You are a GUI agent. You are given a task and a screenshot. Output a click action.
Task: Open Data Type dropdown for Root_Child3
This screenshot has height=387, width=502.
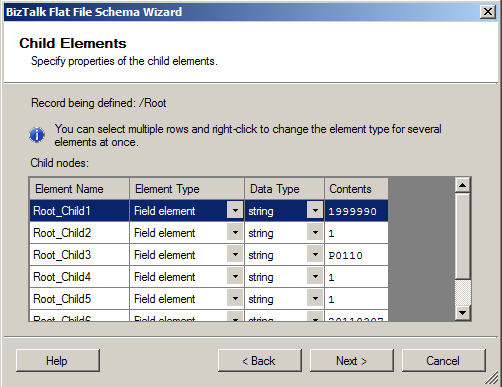315,255
